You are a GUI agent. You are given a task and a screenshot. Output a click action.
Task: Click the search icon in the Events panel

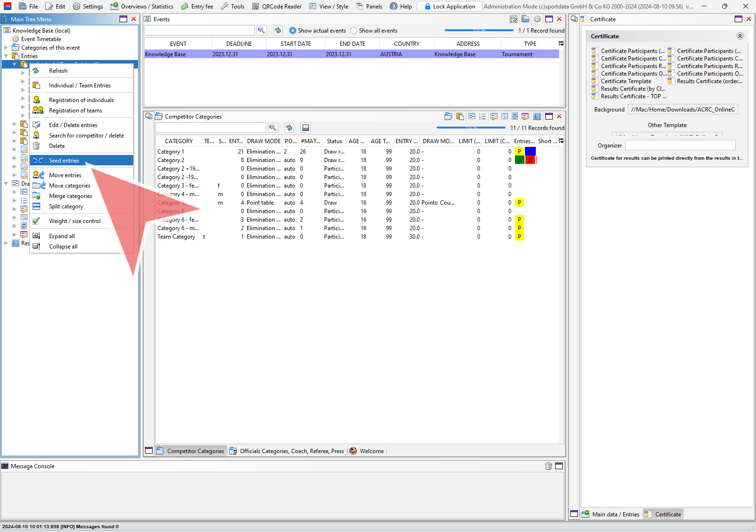coord(261,30)
